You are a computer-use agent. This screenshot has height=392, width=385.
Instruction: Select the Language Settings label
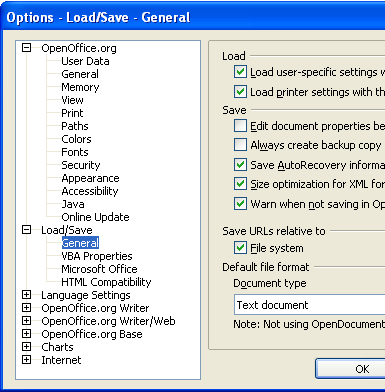[86, 295]
